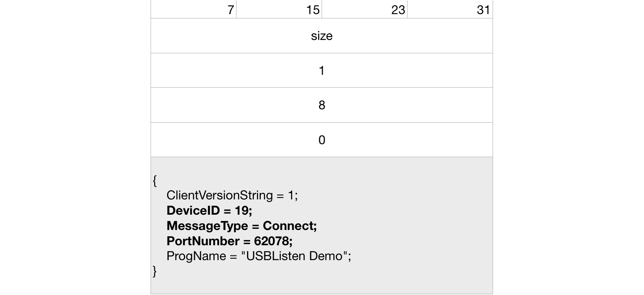
Task: Select the device ID value 19
Action: (x=243, y=210)
